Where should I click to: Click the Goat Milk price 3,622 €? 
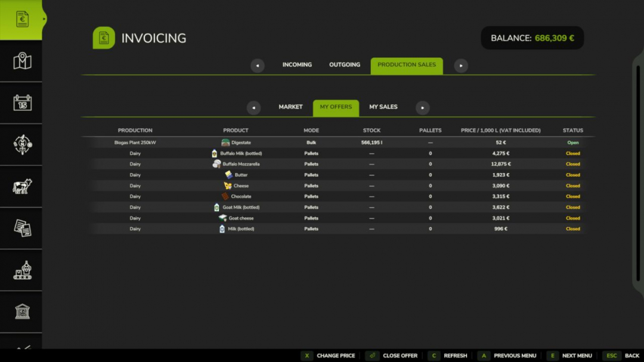click(501, 208)
